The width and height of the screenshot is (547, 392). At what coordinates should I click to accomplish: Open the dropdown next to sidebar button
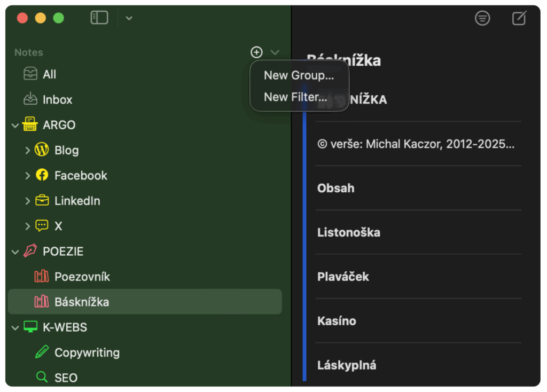coord(129,18)
